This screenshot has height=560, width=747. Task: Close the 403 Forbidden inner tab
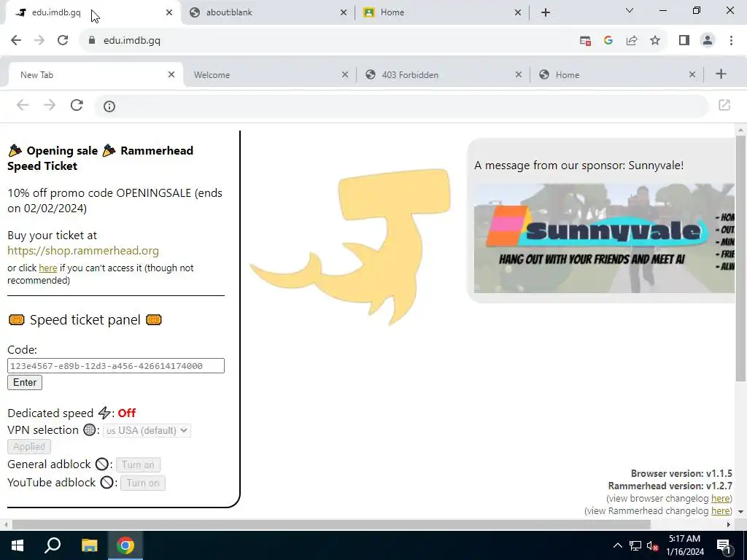coord(519,74)
